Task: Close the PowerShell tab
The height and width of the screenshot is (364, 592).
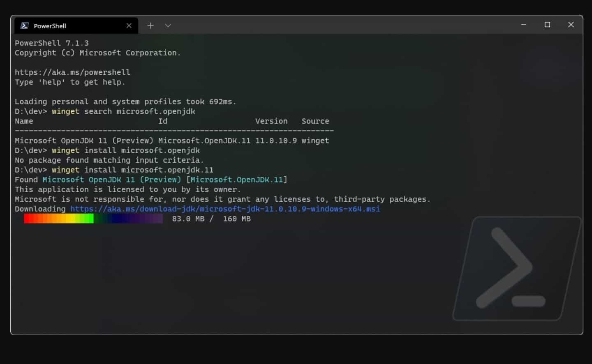Action: (x=129, y=25)
